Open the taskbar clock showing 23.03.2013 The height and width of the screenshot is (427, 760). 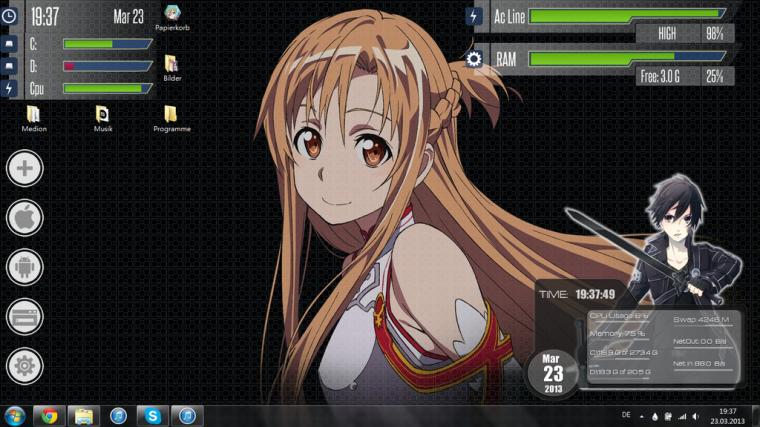[x=727, y=416]
